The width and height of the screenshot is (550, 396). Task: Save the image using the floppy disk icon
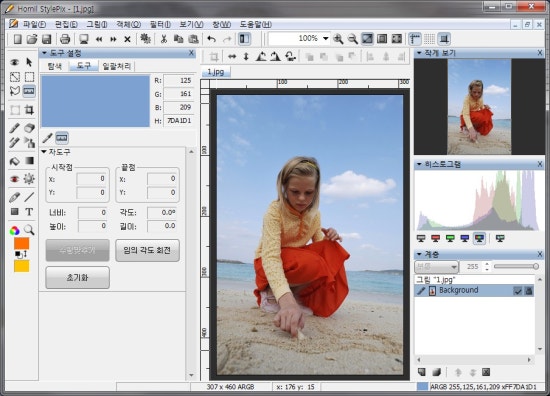click(x=47, y=39)
